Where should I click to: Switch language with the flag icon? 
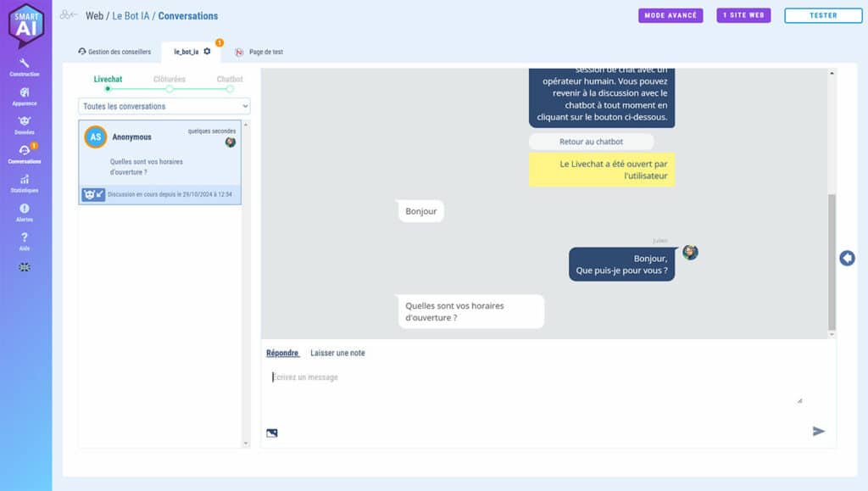25,267
